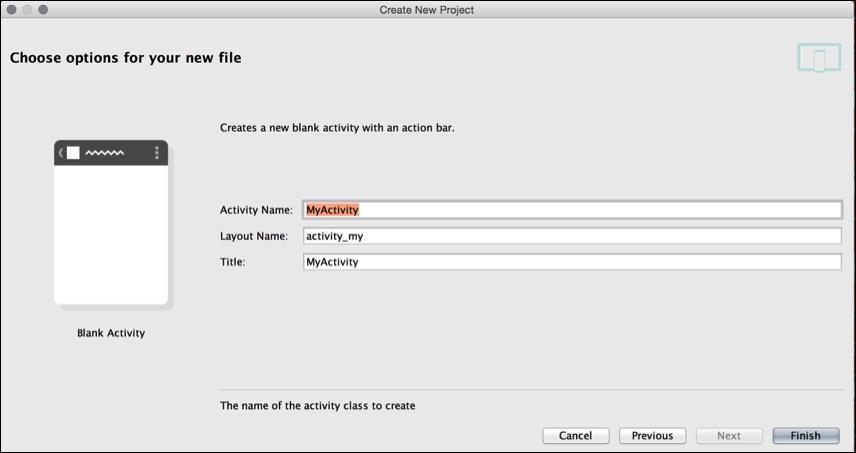The image size is (856, 453).
Task: Click the 'Create New Project' window title
Action: [427, 10]
